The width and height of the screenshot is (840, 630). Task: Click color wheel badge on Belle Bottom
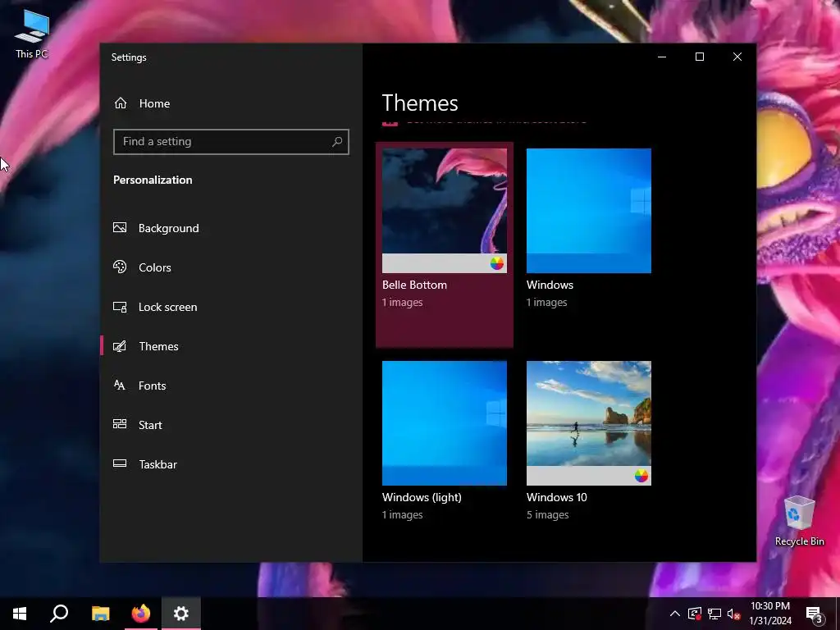[496, 263]
